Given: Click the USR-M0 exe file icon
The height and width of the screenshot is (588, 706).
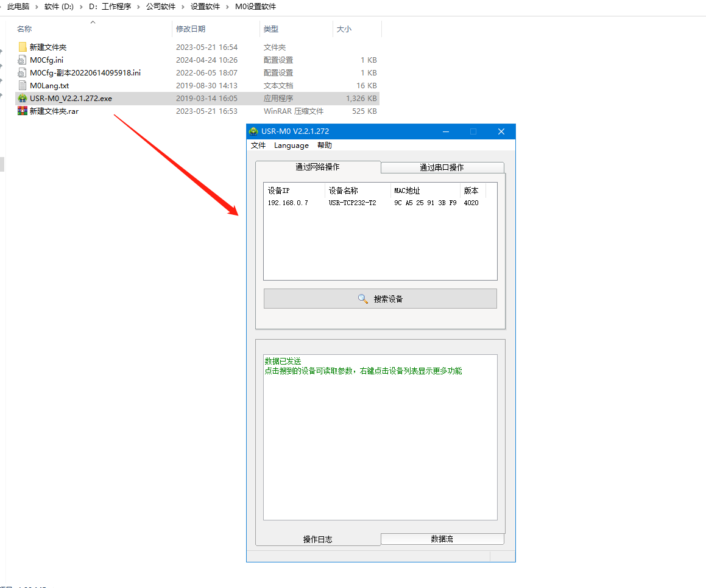Looking at the screenshot, I should [23, 98].
